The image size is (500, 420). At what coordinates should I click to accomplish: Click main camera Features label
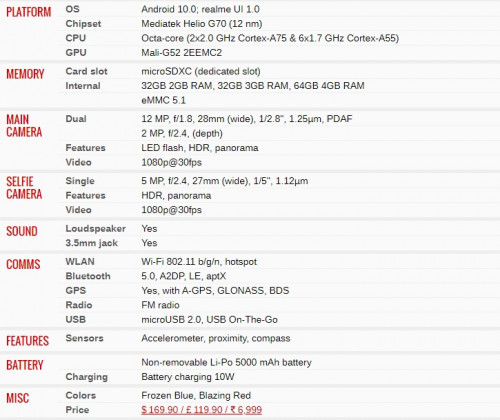[x=85, y=148]
